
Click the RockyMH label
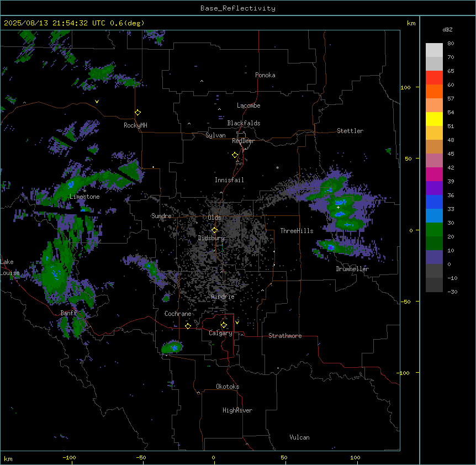click(x=135, y=125)
